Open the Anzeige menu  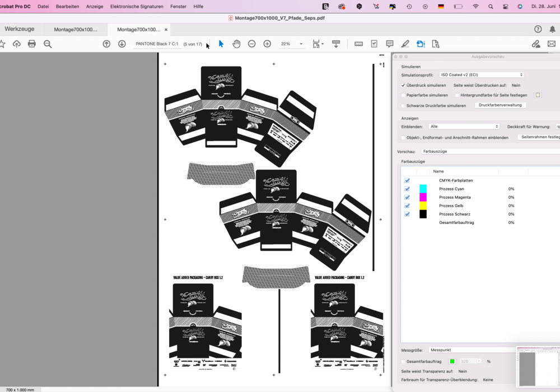[95, 6]
